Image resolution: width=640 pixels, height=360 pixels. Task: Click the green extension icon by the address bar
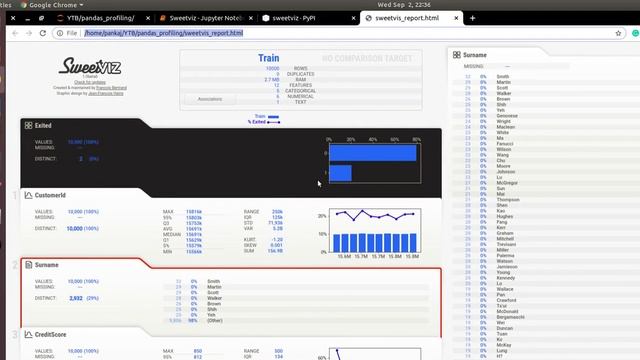[x=636, y=33]
